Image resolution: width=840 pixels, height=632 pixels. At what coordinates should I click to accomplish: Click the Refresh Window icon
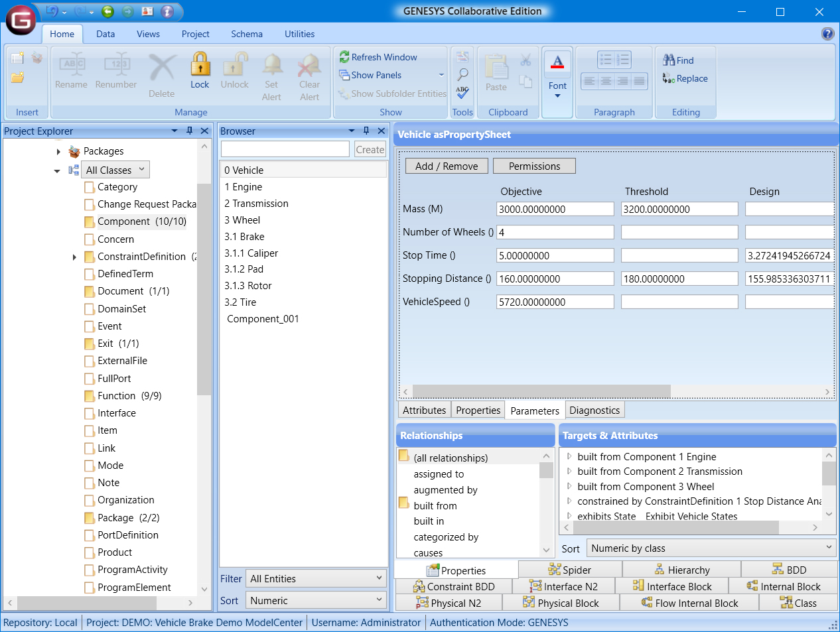344,57
